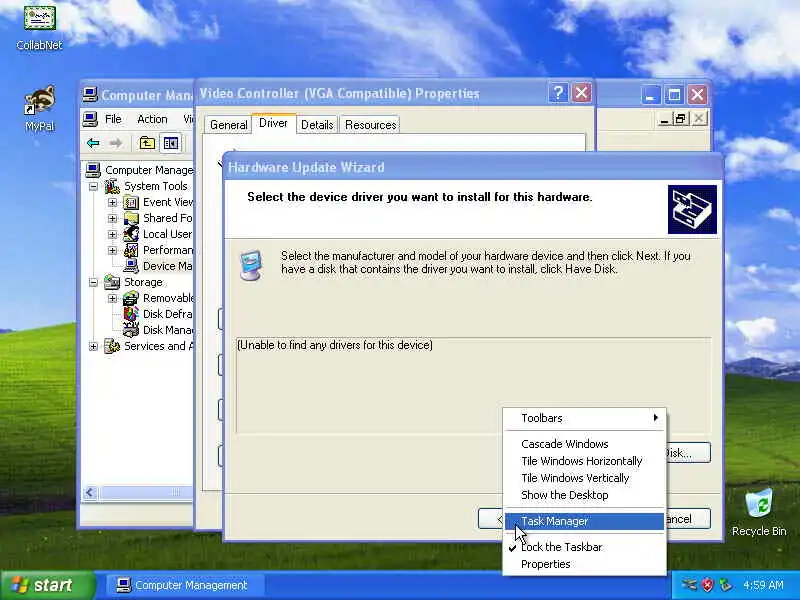Click the Computer Management title bar icon
Image resolution: width=800 pixels, height=600 pixels.
(x=90, y=94)
